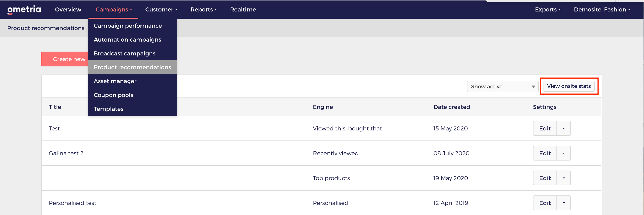
Task: Open the Demosite: Fashion account menu
Action: [602, 10]
